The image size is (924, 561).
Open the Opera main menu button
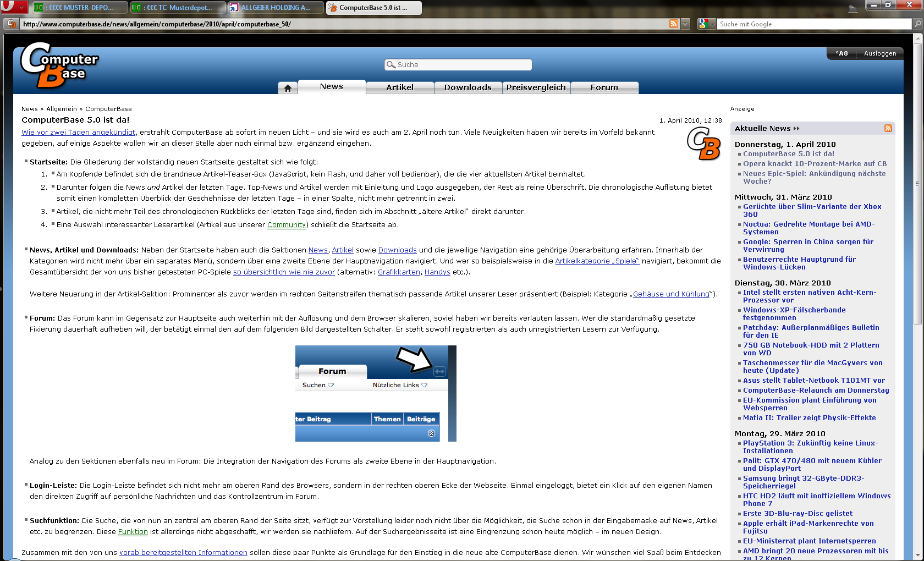tap(14, 7)
